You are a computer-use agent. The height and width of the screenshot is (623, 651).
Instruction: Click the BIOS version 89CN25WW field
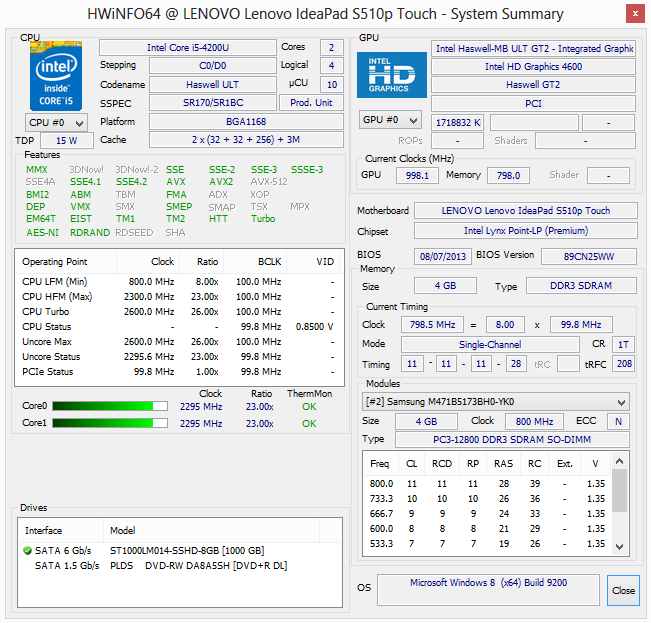coord(589,257)
